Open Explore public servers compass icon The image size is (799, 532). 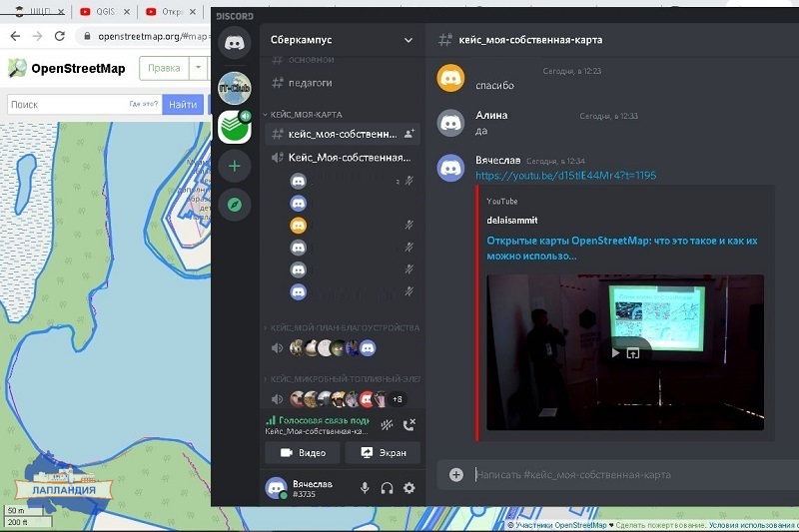pyautogui.click(x=235, y=206)
